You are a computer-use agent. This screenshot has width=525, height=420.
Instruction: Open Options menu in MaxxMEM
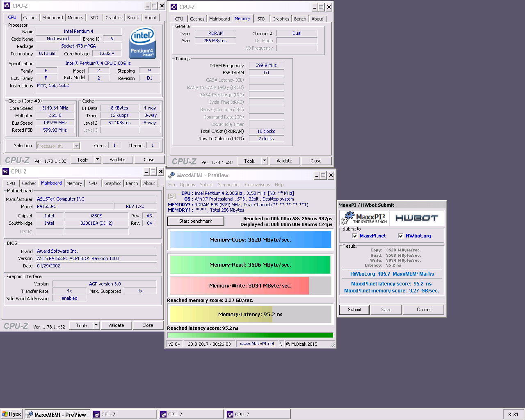tap(187, 185)
